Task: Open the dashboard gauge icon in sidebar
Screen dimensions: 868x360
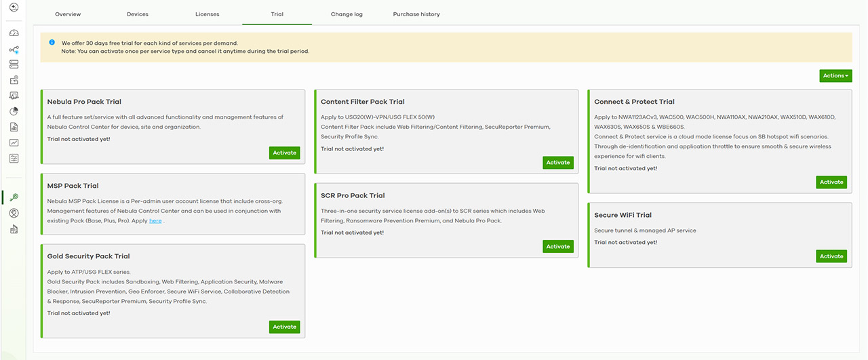Action: click(14, 33)
